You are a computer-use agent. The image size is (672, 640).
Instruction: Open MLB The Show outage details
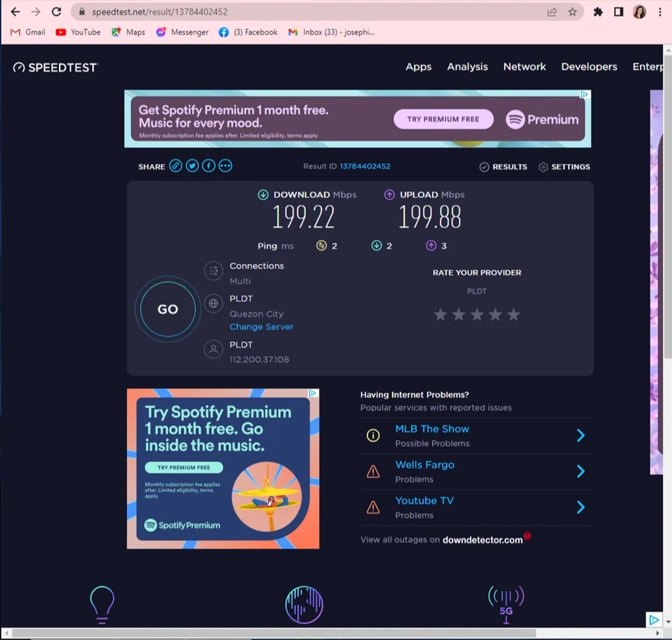pyautogui.click(x=432, y=429)
